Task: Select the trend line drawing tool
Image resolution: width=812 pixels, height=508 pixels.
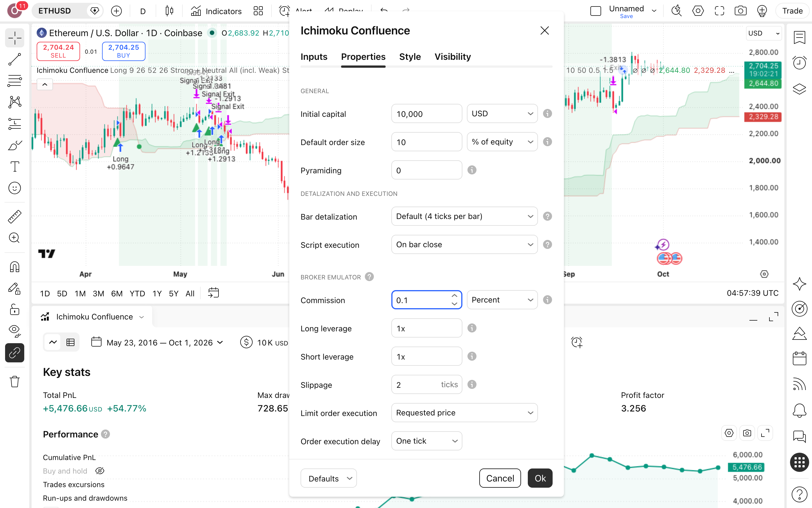Action: [14, 59]
